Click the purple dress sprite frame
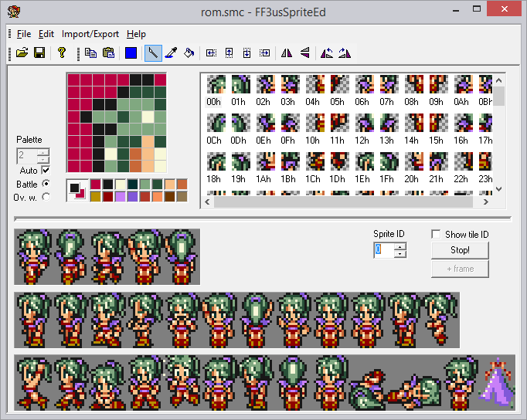The height and width of the screenshot is (420, 527). coord(498,382)
